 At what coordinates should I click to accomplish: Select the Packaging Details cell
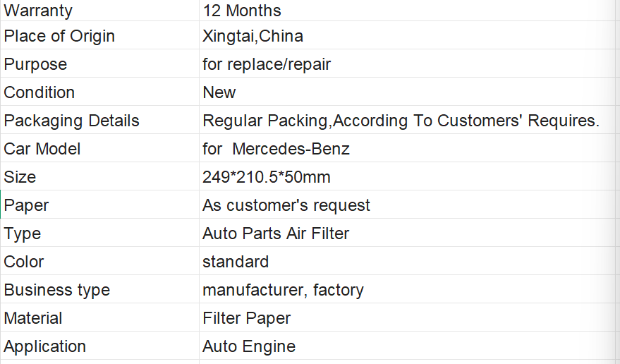(99, 120)
